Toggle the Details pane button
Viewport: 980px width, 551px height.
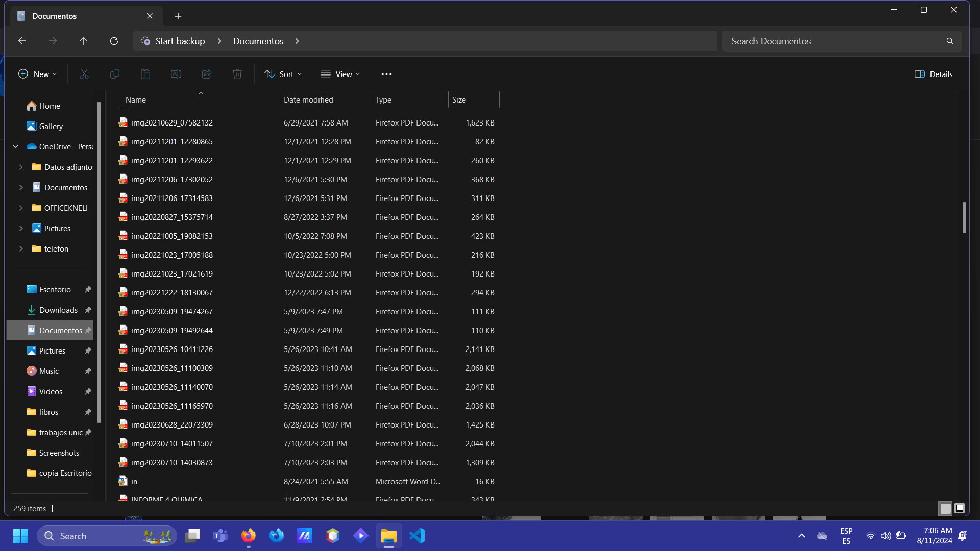coord(934,74)
